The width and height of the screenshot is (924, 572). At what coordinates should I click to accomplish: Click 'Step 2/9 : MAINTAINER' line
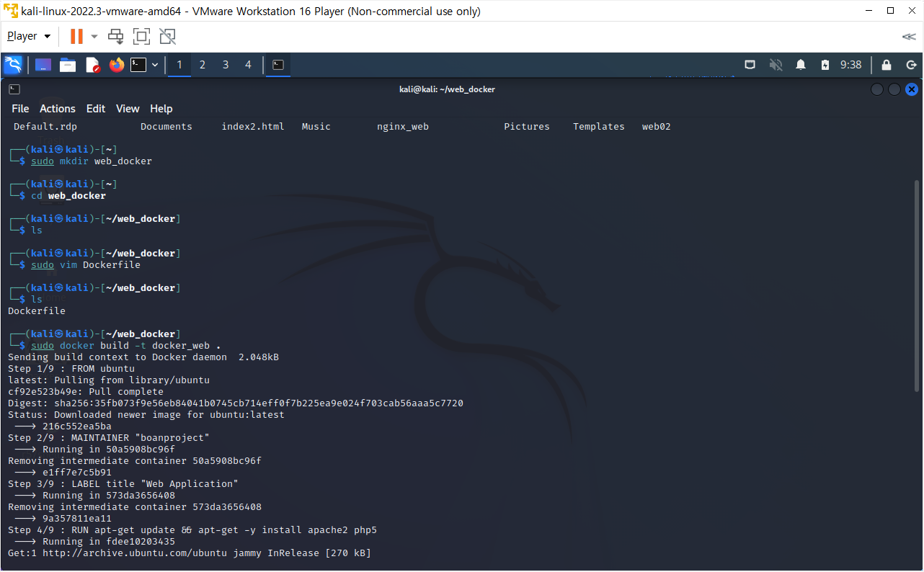[x=109, y=438]
